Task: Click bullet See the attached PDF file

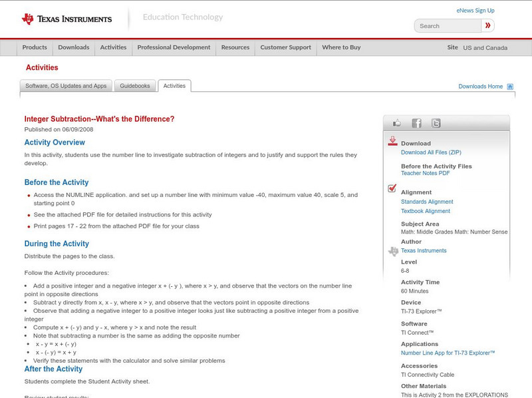Action: 122,215
